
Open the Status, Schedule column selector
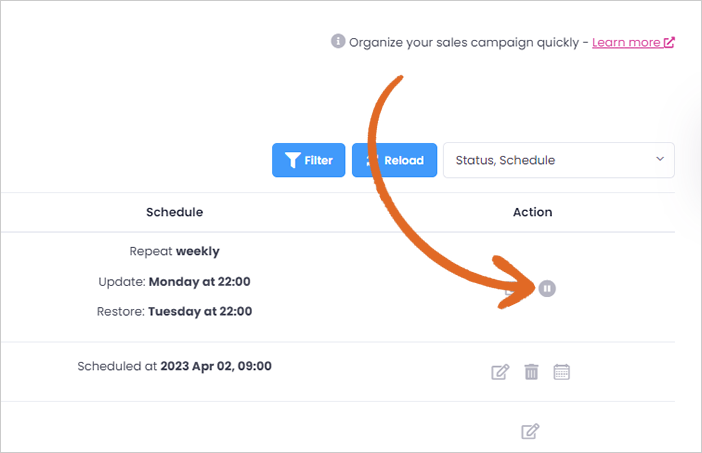pyautogui.click(x=559, y=160)
